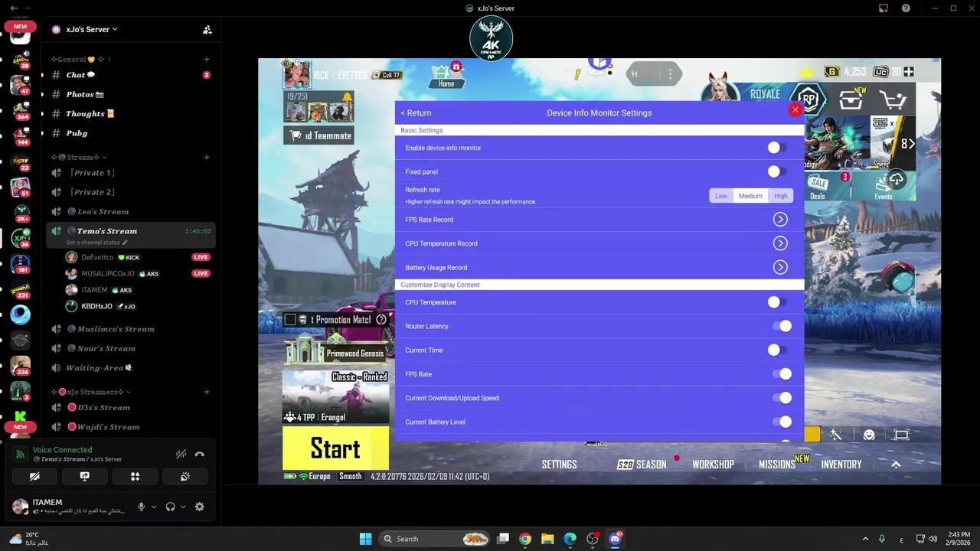The width and height of the screenshot is (980, 551).
Task: Turn on camera in Discord voice panel
Action: [x=34, y=476]
